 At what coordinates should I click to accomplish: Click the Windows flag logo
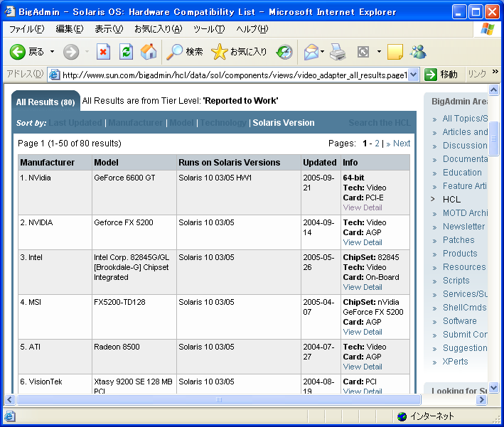click(x=488, y=29)
